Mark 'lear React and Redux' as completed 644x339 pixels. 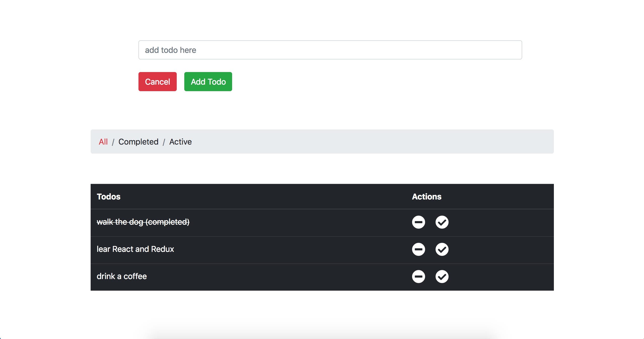coord(442,249)
